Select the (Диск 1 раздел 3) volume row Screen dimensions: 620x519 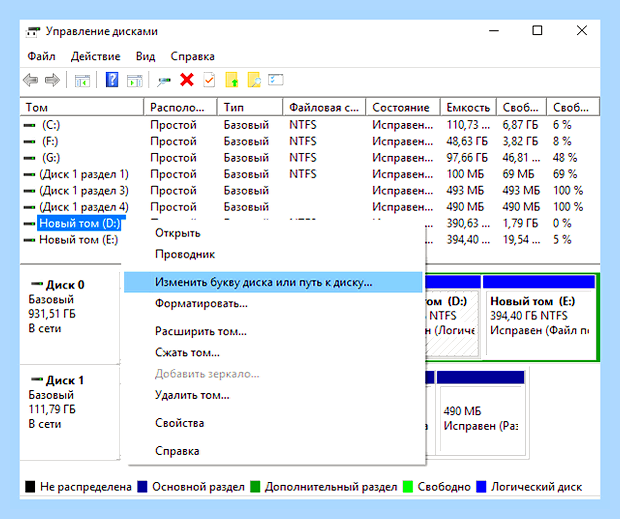310,191
